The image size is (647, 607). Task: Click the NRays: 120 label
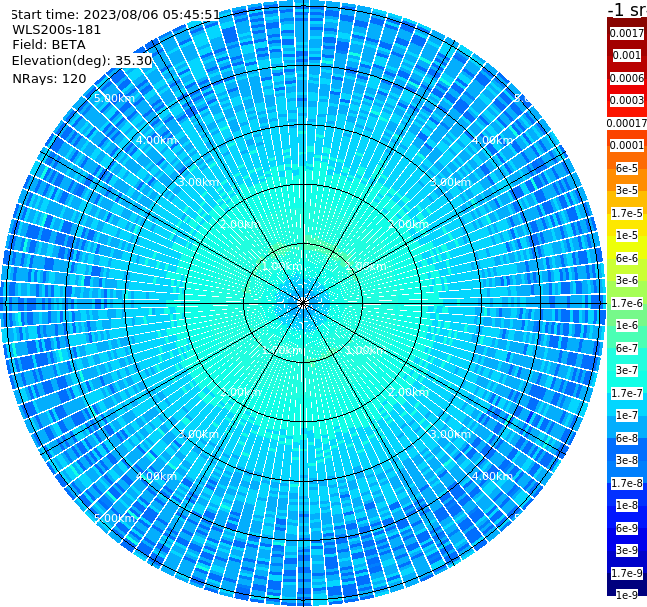coord(49,79)
